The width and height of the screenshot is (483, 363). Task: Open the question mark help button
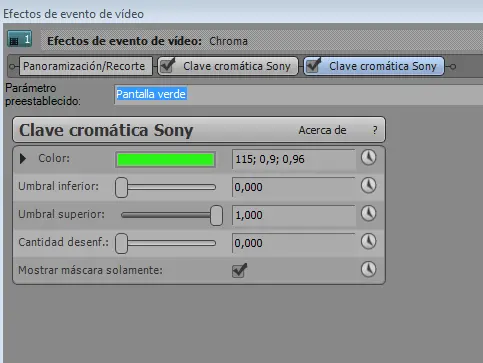pos(375,130)
